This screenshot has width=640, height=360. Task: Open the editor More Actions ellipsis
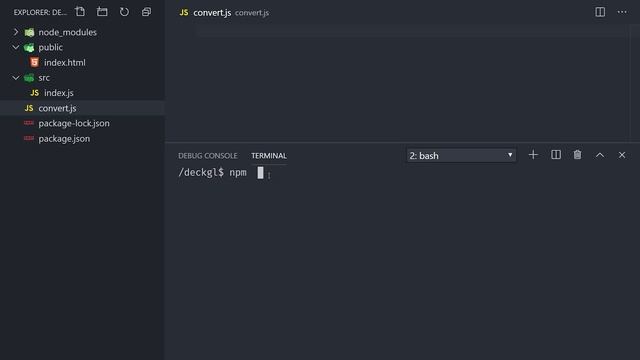pyautogui.click(x=622, y=12)
